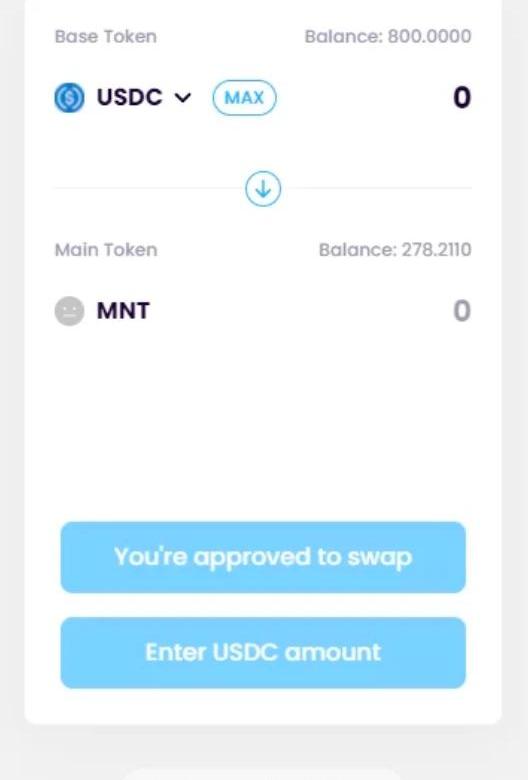Expand the USDC token dropdown chevron
Screen dimensions: 528x780
[x=183, y=98]
